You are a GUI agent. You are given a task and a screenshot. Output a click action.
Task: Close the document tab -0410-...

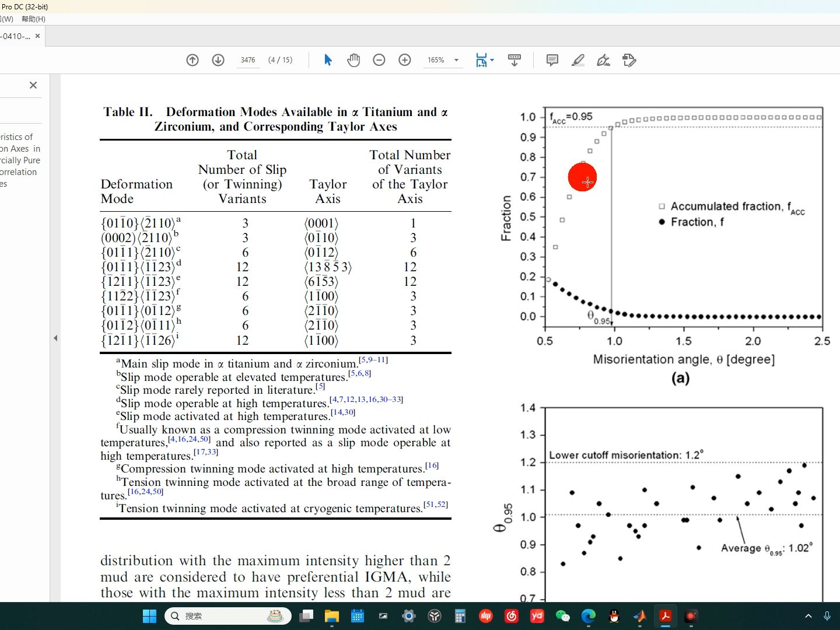38,36
